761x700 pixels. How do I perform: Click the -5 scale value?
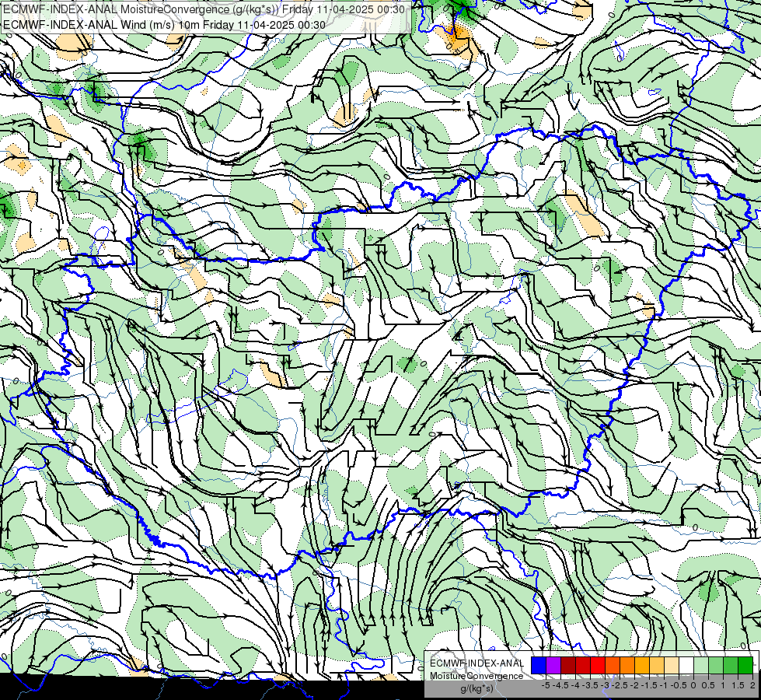pyautogui.click(x=546, y=685)
